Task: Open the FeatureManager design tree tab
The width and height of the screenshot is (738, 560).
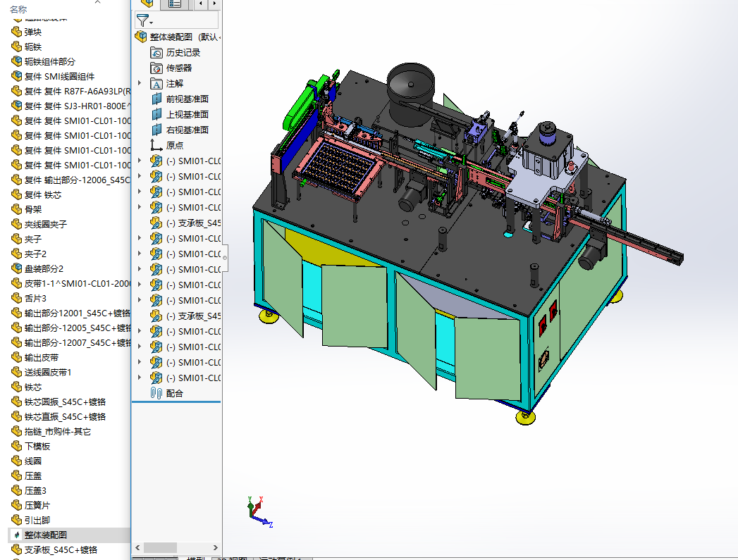Action: coord(147,4)
